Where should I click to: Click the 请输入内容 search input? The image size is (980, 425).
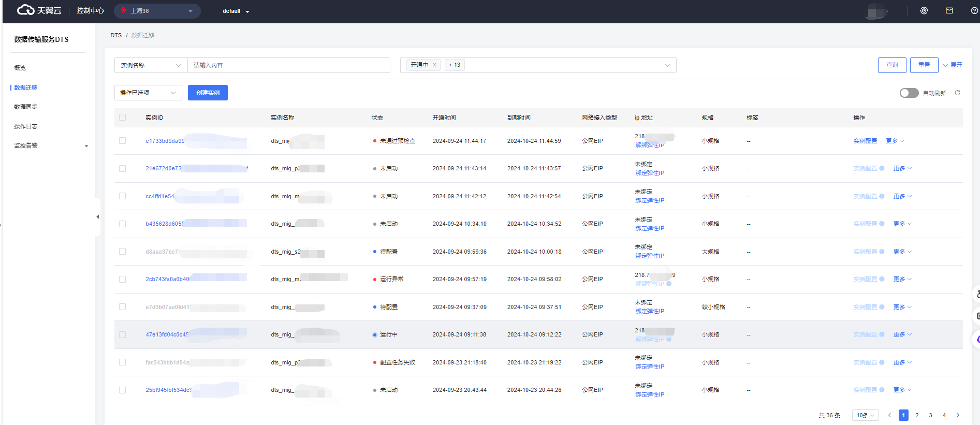click(x=288, y=65)
